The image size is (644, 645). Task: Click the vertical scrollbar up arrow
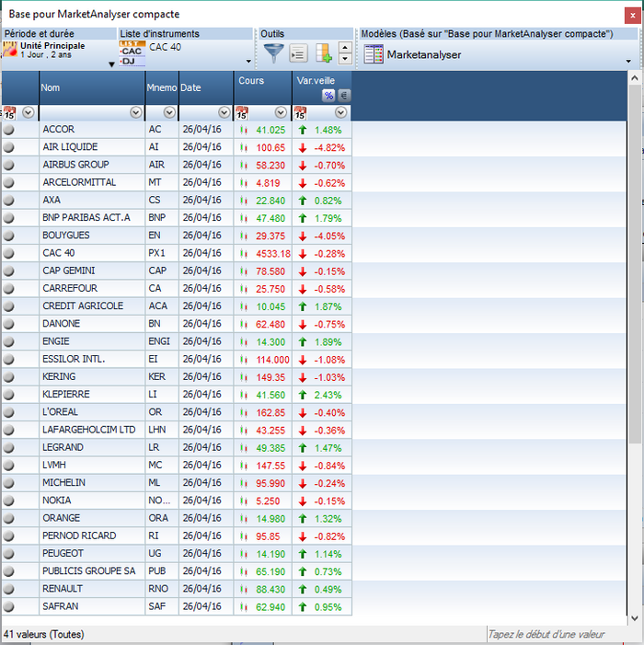(634, 77)
